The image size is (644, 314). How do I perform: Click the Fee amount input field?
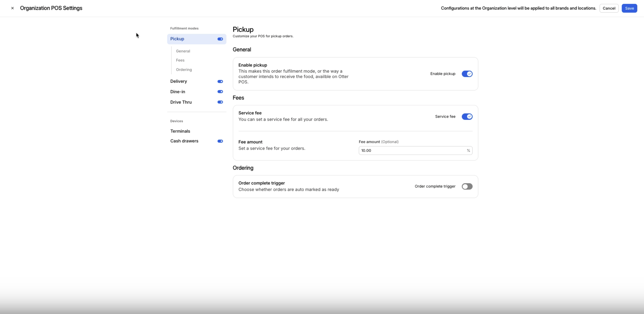(415, 150)
